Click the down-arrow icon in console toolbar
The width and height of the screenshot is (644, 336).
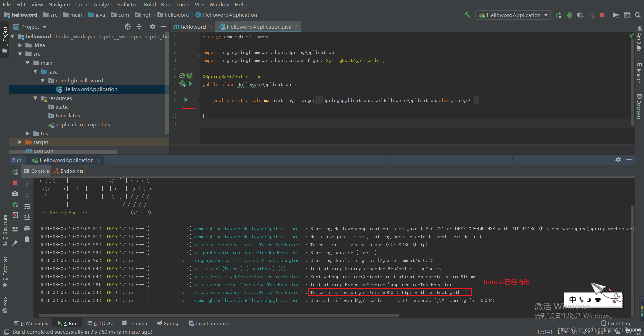tap(27, 195)
